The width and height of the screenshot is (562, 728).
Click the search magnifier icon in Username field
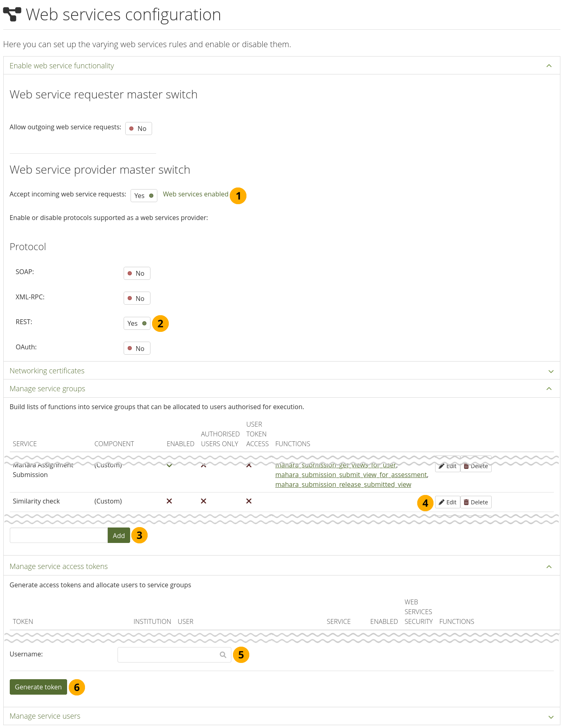click(x=223, y=655)
